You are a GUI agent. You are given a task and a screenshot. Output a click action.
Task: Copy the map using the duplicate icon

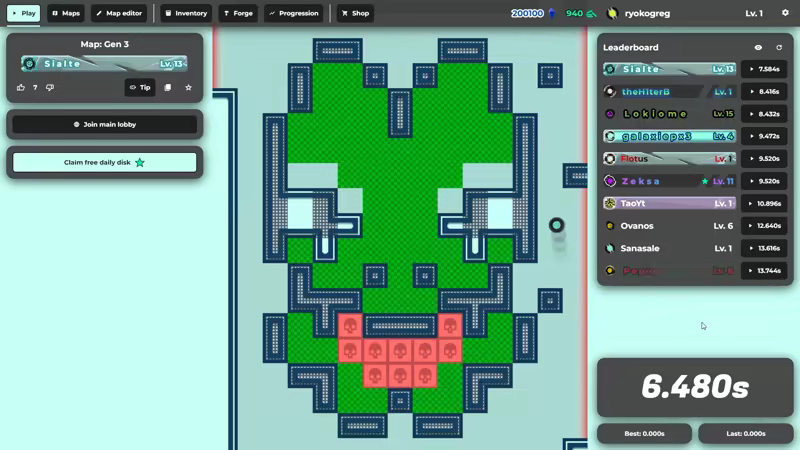click(168, 88)
